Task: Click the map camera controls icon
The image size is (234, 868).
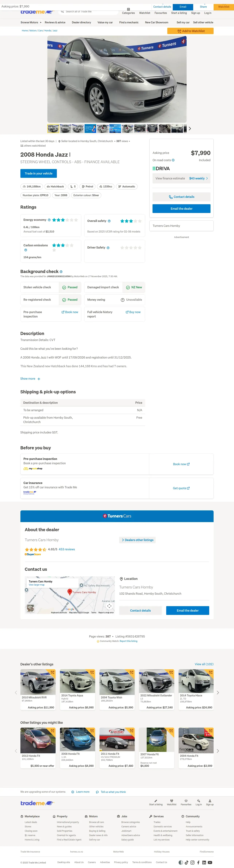Action: pyautogui.click(x=109, y=606)
